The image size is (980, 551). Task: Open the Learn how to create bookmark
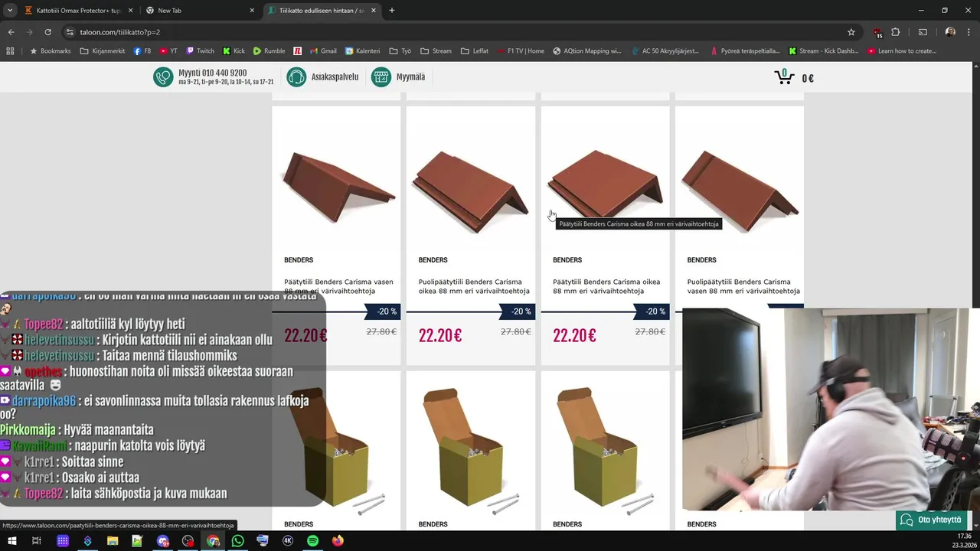(902, 51)
